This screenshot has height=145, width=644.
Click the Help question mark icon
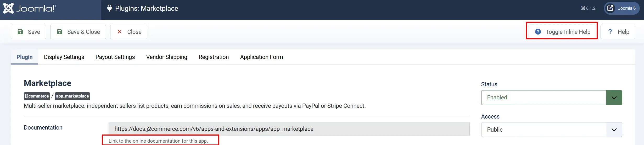[610, 32]
